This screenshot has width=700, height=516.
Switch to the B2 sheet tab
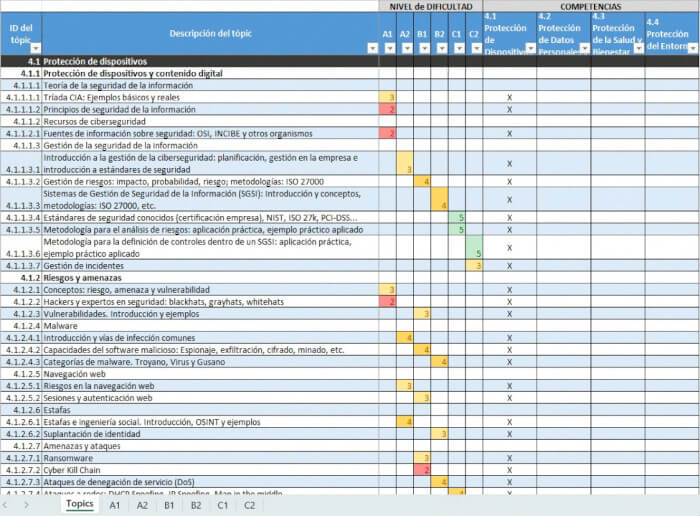pos(196,505)
